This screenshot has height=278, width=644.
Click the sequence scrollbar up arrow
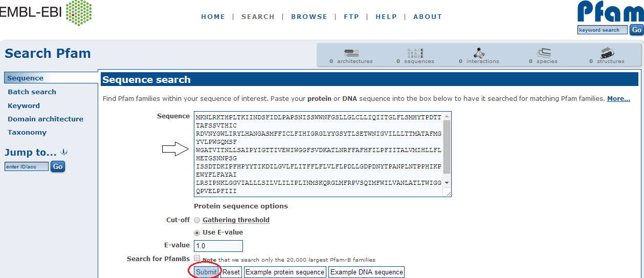[x=447, y=116]
